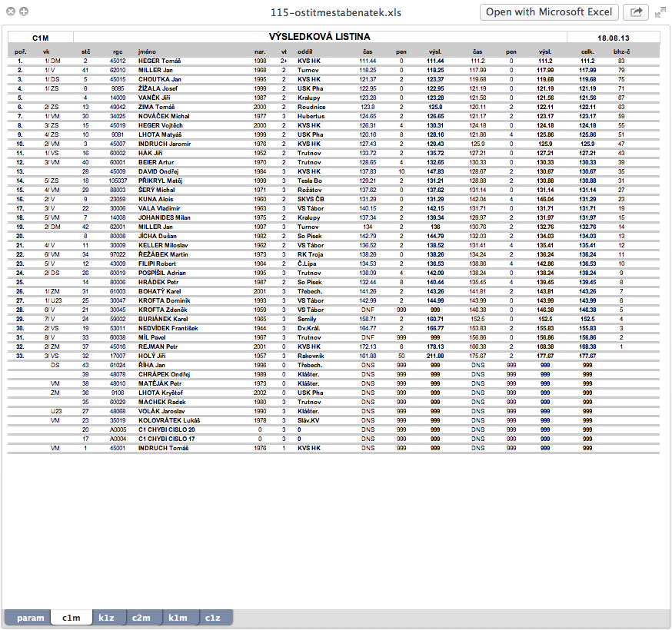Select the name HOLÝ Jiří

151,356
